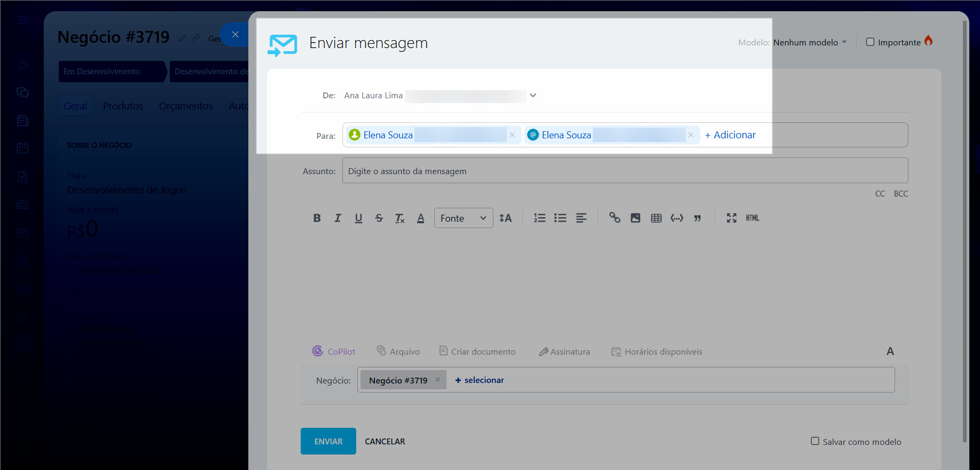The height and width of the screenshot is (470, 980).
Task: Add a numbered list
Action: [x=539, y=218]
